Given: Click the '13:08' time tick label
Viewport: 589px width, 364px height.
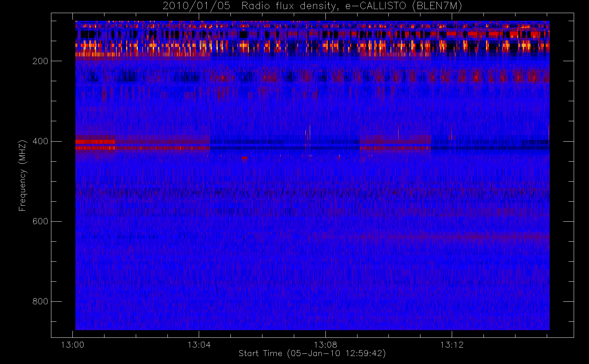Looking at the screenshot, I should (x=325, y=345).
